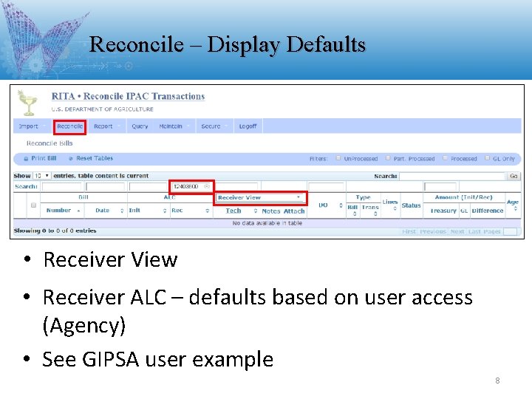Image resolution: width=532 pixels, height=399 pixels.
Task: Click the Go search button
Action: (514, 176)
